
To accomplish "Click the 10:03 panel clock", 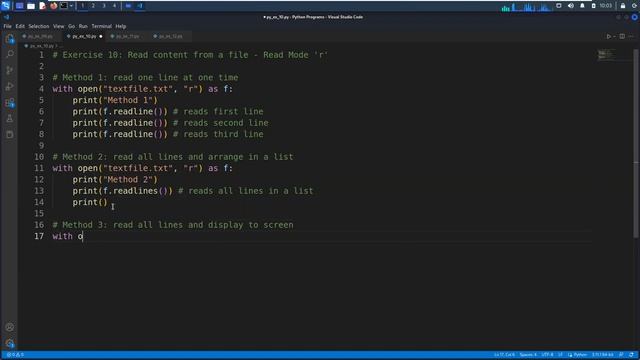I will tap(606, 6).
